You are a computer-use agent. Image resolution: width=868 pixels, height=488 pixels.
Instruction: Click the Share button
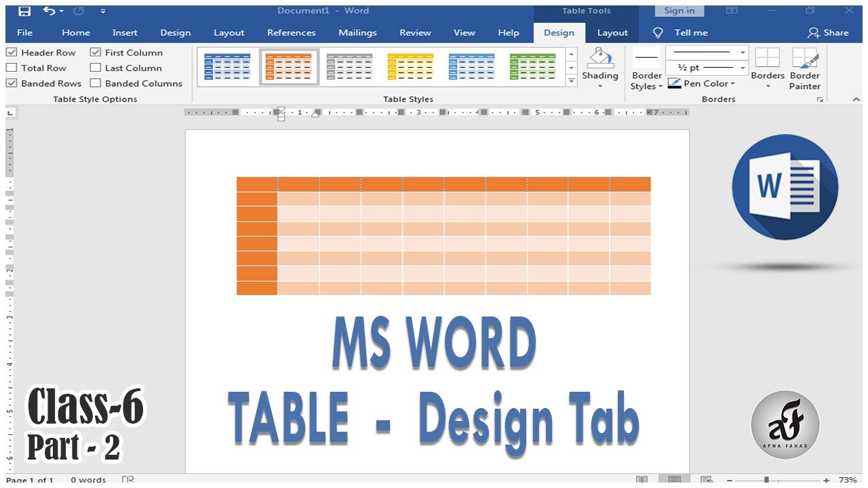tap(828, 33)
